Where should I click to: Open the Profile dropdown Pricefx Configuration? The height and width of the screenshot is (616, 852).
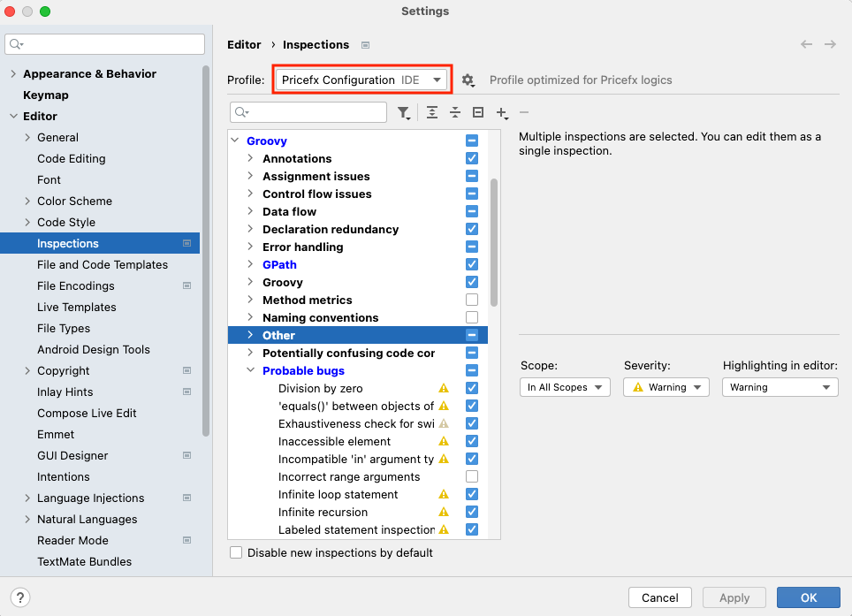click(362, 80)
